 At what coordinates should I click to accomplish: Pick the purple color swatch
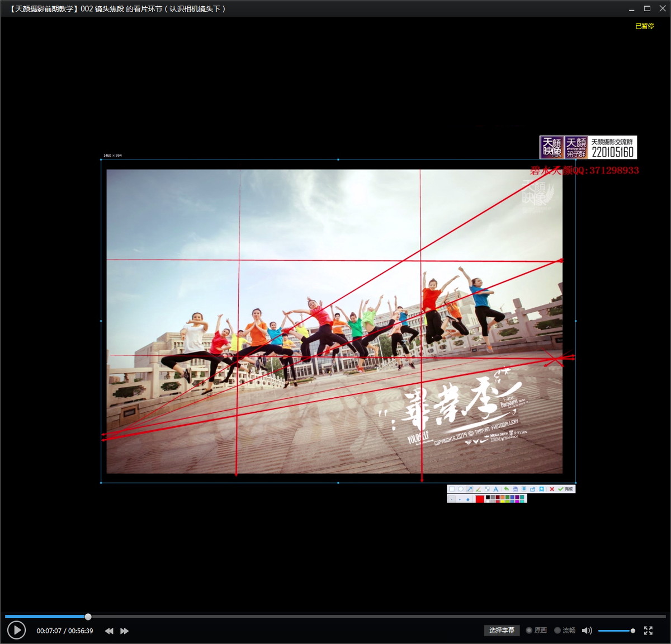point(517,497)
